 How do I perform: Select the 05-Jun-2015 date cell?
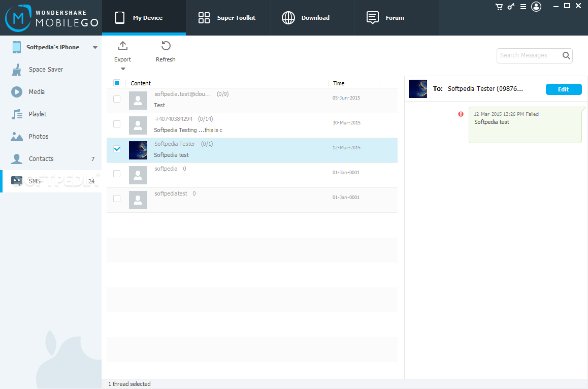[346, 98]
